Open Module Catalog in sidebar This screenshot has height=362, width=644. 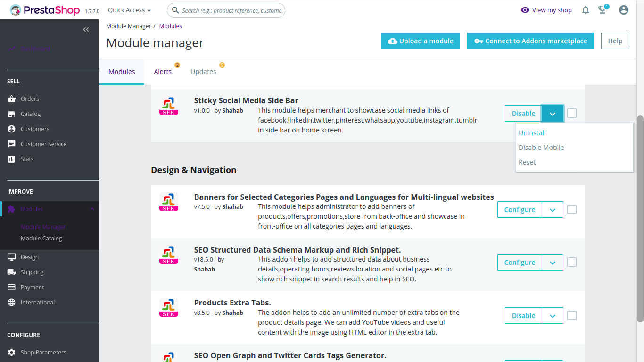pos(41,239)
